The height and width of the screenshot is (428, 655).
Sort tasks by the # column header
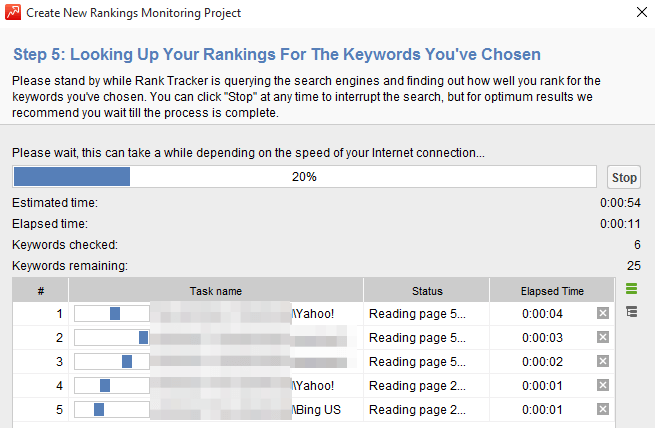pos(41,291)
